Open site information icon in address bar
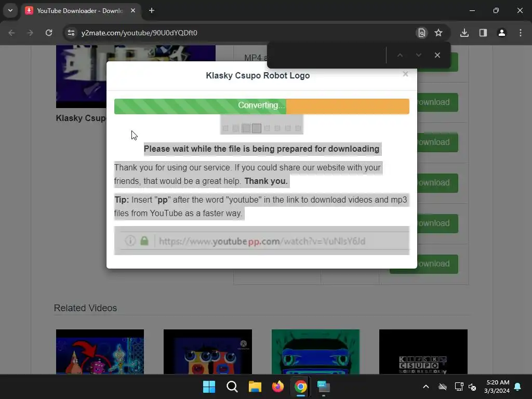532x399 pixels. [x=71, y=33]
